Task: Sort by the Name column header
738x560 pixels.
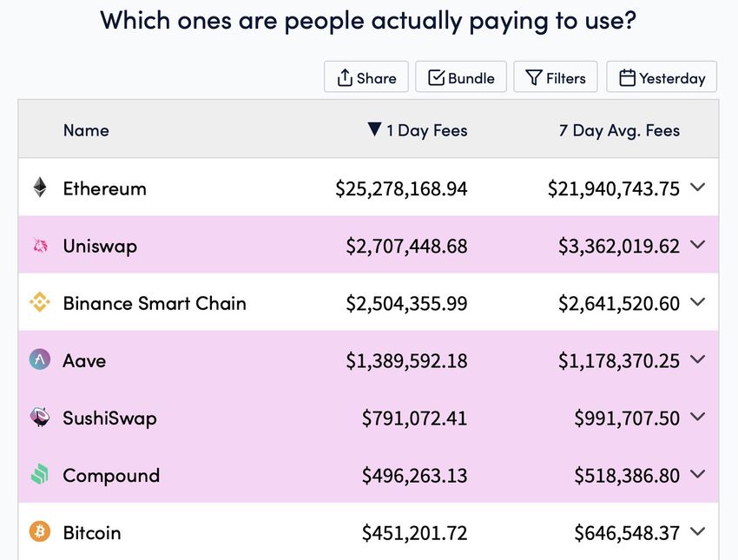Action: pyautogui.click(x=86, y=130)
